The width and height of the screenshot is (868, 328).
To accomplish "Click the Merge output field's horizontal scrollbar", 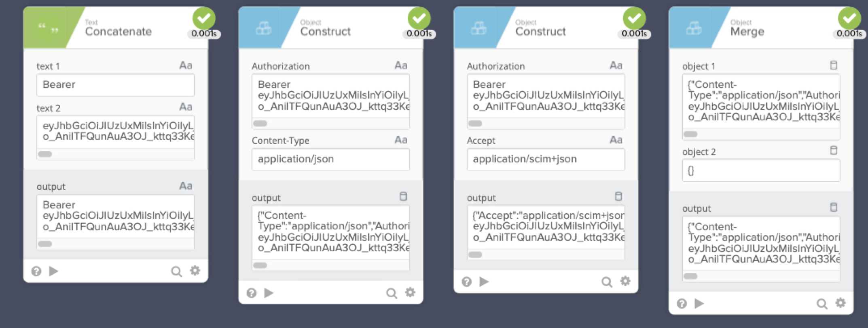I will coord(690,276).
